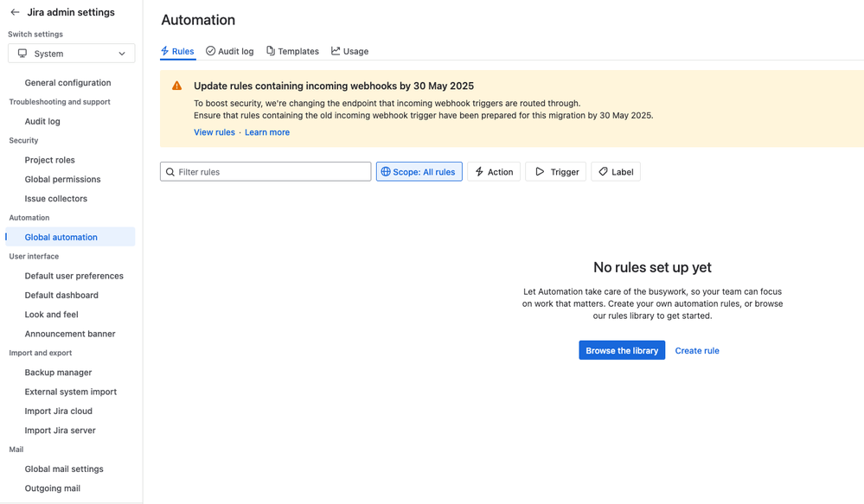
Task: Select Global automation in sidebar
Action: pos(70,237)
